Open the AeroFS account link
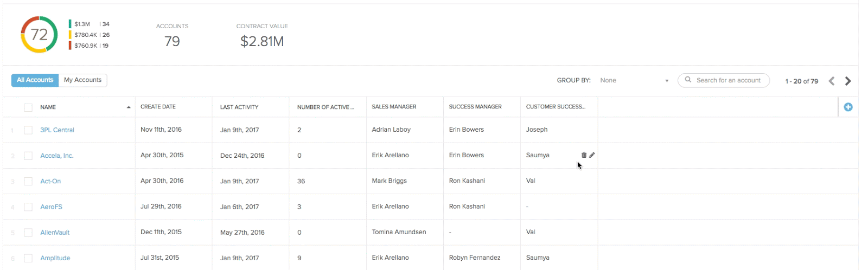The height and width of the screenshot is (270, 868). pos(52,207)
